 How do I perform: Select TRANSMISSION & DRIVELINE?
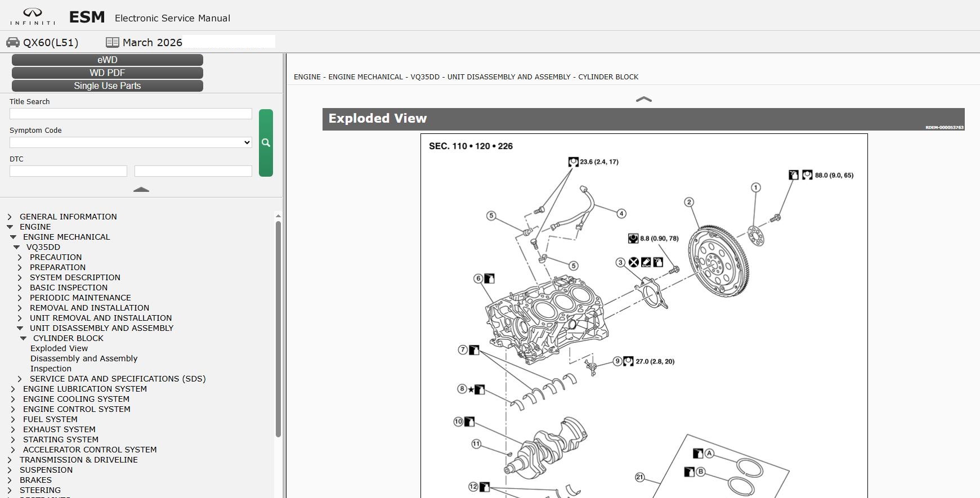(79, 460)
